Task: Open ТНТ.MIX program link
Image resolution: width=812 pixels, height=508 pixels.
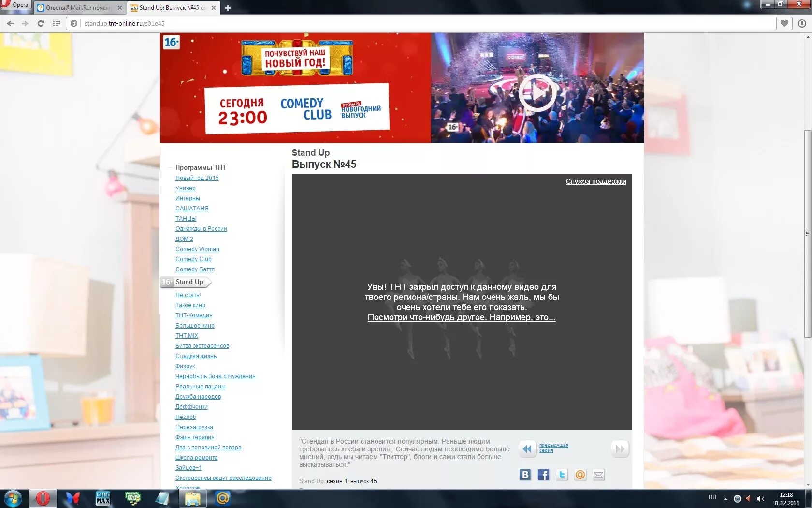Action: pos(187,336)
